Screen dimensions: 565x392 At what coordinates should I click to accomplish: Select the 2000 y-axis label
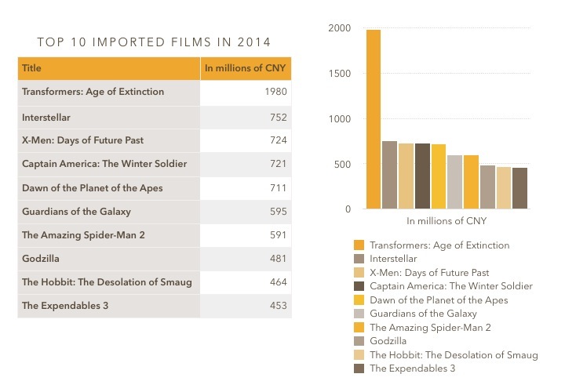[x=339, y=28]
